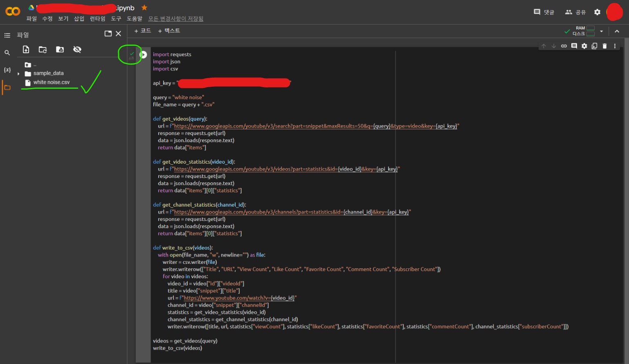Upload a file to session storage
The height and width of the screenshot is (364, 629).
[x=26, y=49]
